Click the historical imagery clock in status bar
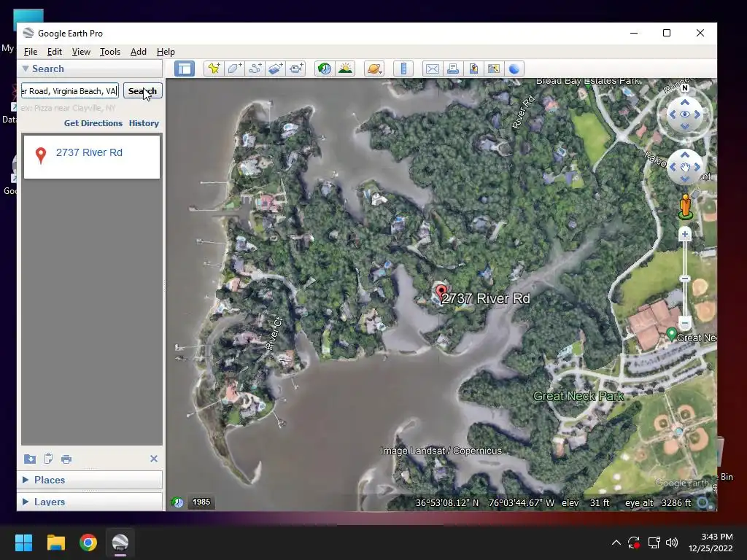 pos(177,502)
